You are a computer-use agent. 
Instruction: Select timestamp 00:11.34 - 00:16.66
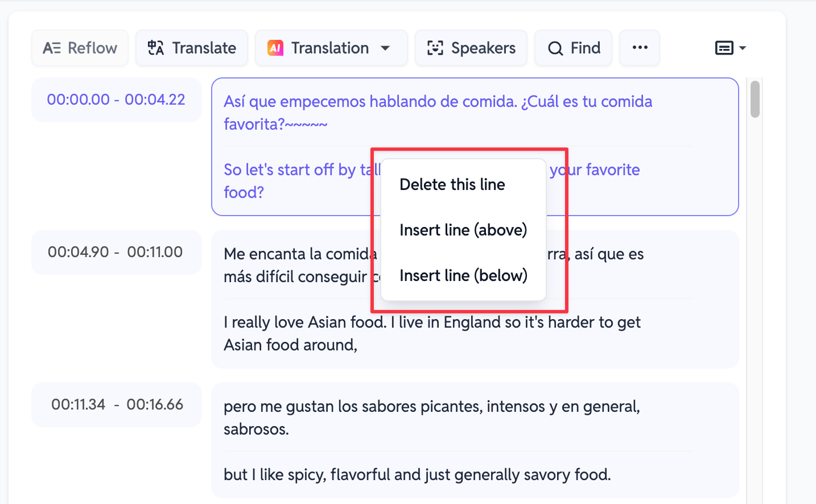[x=116, y=404]
